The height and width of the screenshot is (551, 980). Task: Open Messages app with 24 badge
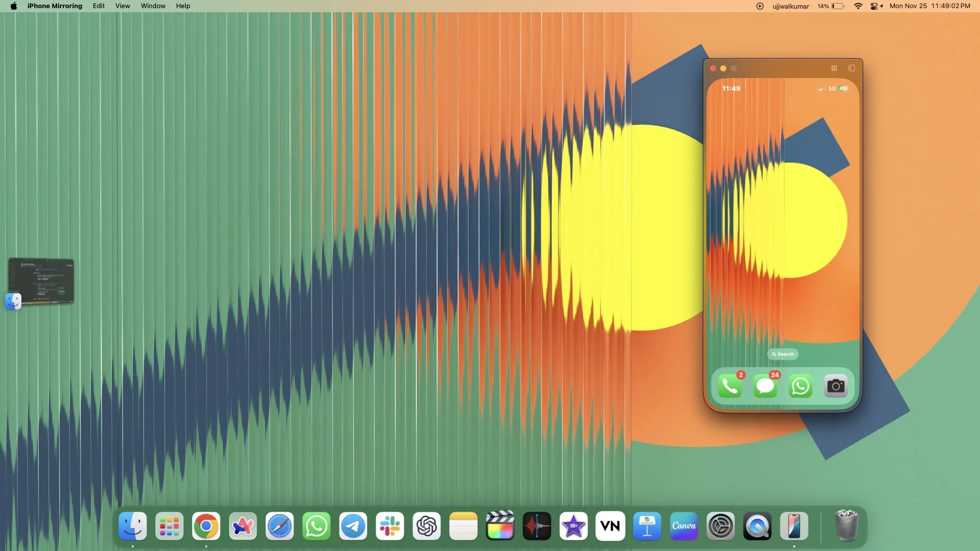click(x=765, y=387)
